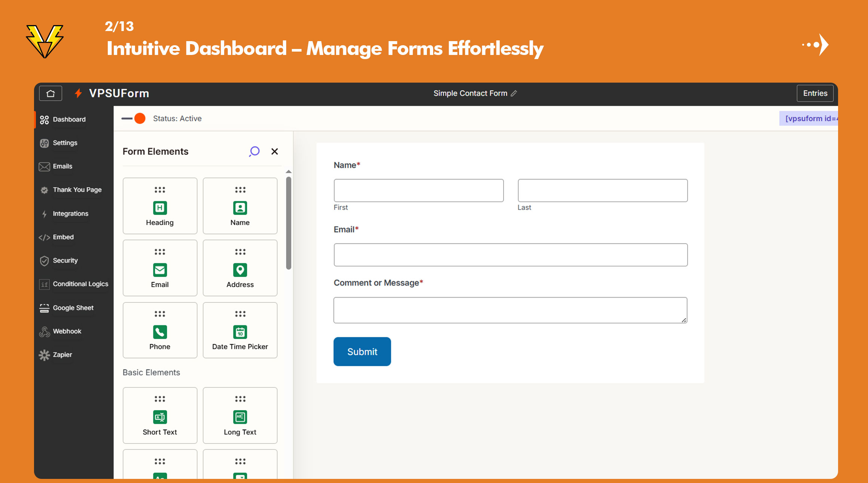This screenshot has width=868, height=483.
Task: View form Entries
Action: pyautogui.click(x=815, y=93)
